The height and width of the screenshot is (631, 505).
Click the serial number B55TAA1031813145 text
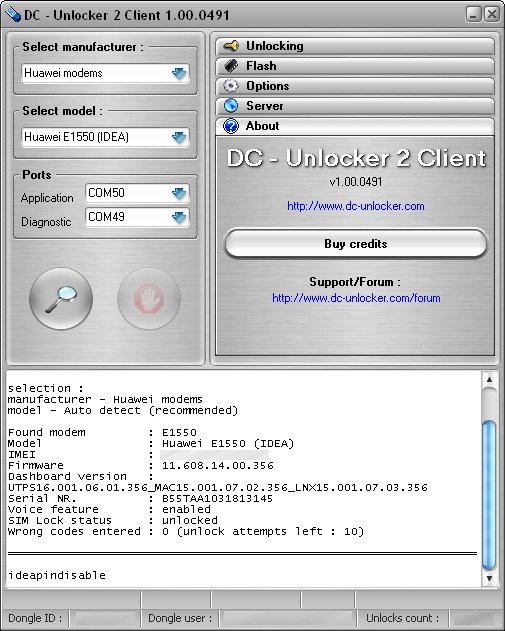pyautogui.click(x=217, y=499)
